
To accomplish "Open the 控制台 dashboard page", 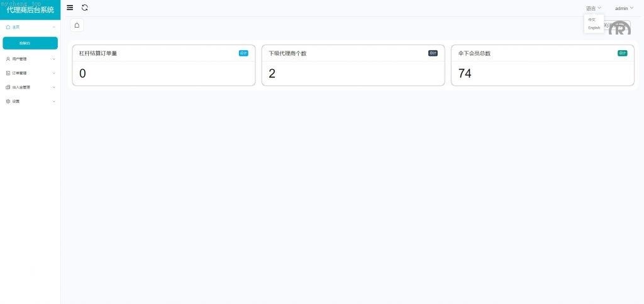I will tap(30, 43).
